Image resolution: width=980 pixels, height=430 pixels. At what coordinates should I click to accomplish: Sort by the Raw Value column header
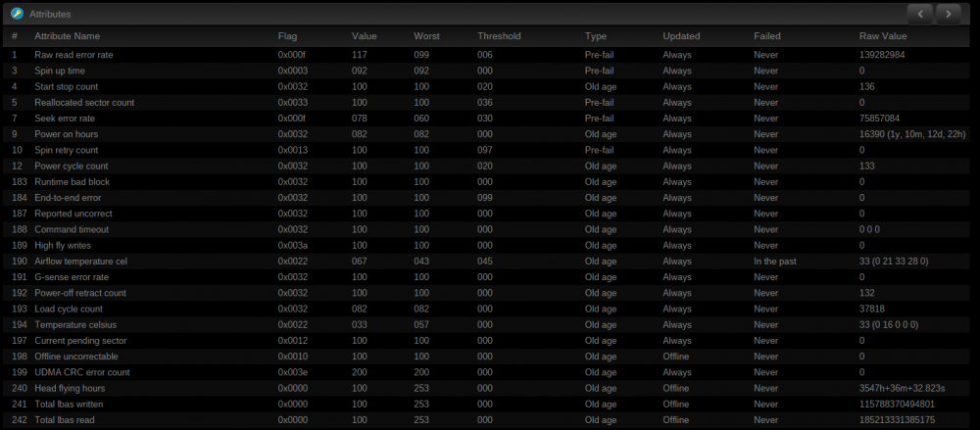click(x=883, y=36)
